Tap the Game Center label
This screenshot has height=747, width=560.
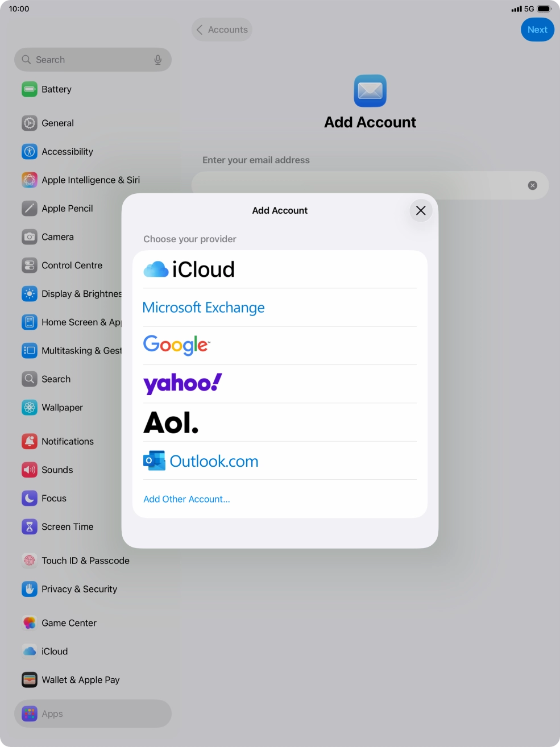[69, 623]
